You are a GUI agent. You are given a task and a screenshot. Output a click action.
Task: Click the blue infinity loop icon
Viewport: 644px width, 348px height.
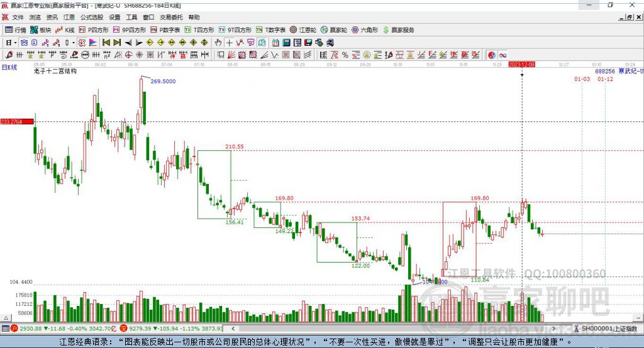tap(502, 55)
